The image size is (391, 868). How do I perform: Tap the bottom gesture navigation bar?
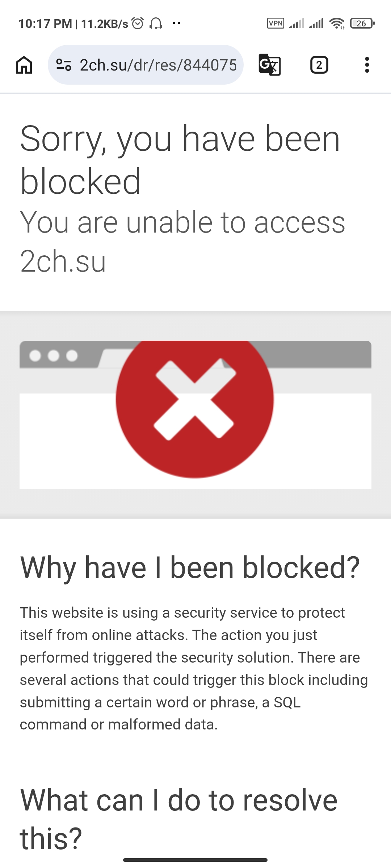click(x=195, y=860)
